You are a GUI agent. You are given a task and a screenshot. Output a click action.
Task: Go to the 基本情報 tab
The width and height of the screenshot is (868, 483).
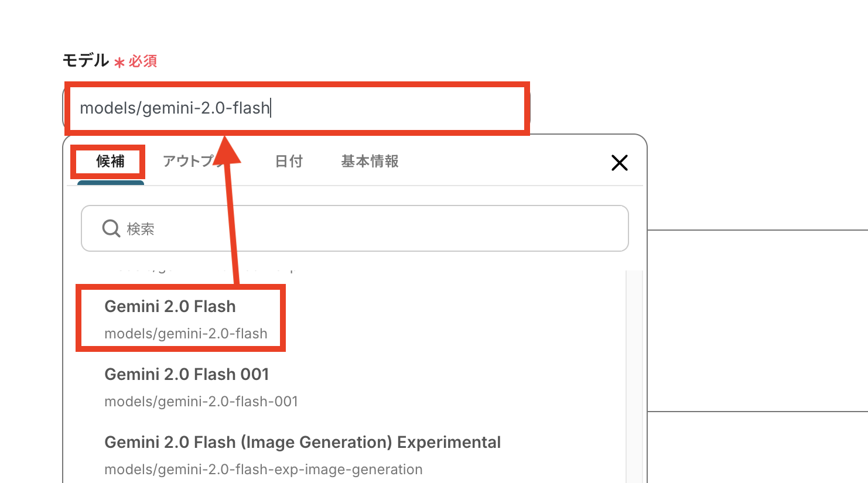coord(370,162)
